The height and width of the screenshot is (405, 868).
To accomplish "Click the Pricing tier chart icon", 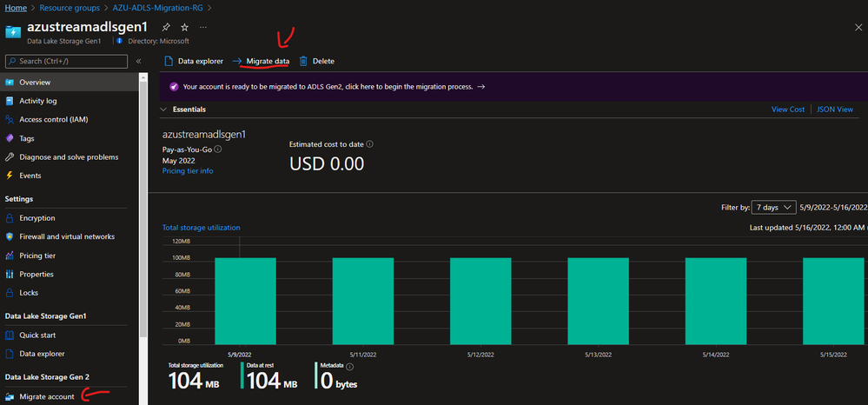I will (10, 256).
